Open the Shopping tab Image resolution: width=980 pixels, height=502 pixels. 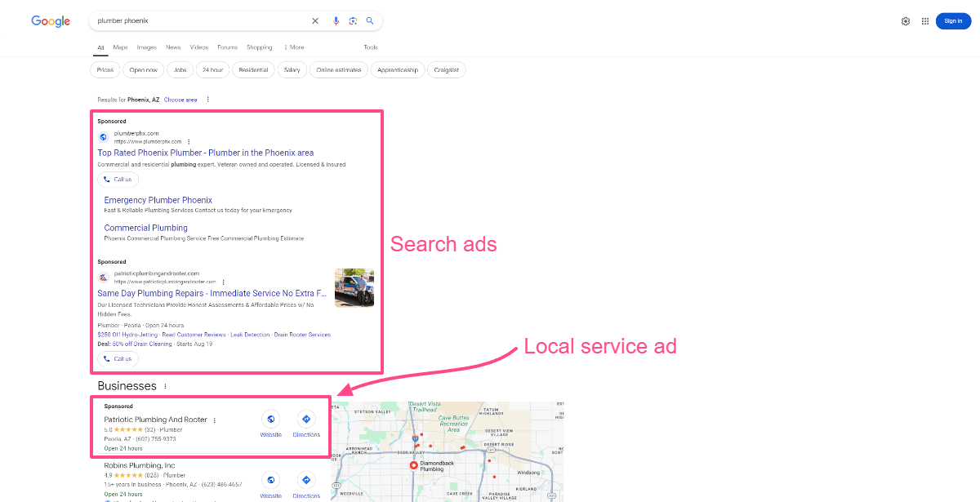pyautogui.click(x=260, y=47)
